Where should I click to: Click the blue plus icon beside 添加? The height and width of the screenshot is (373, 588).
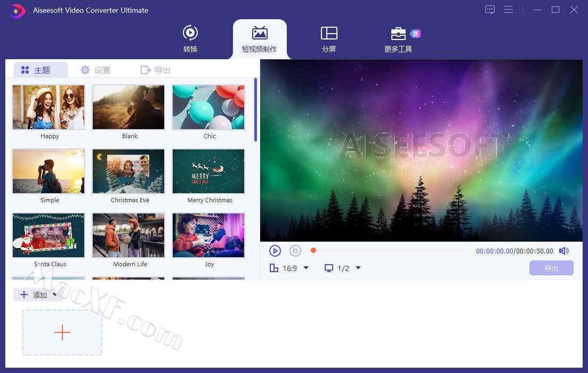23,295
